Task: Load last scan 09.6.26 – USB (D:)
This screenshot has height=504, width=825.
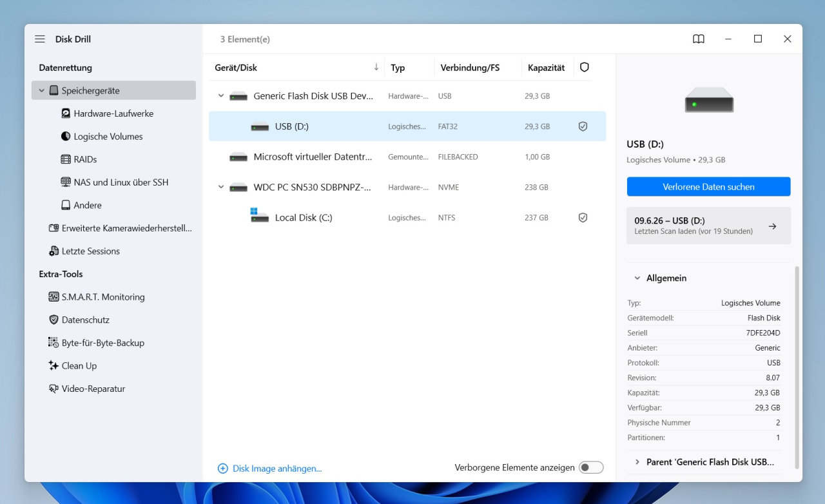Action: pyautogui.click(x=708, y=226)
